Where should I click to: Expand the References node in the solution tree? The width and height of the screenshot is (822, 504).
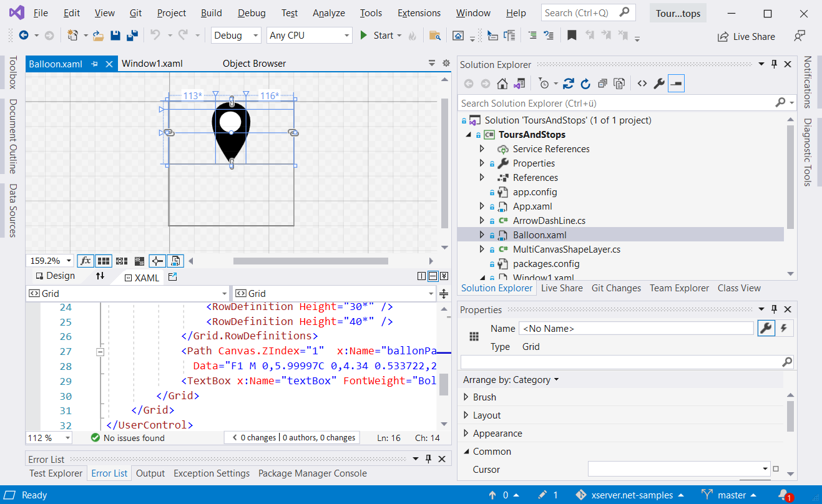click(x=481, y=178)
